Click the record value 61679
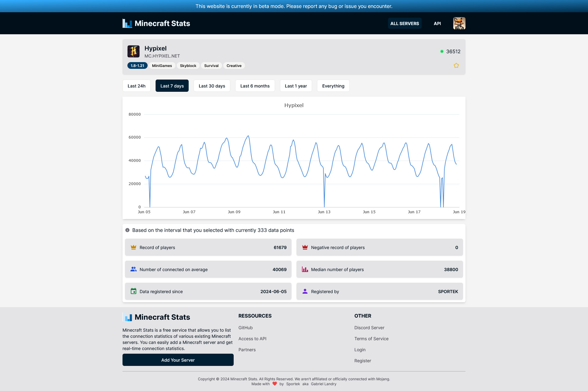588x391 pixels. (x=280, y=247)
